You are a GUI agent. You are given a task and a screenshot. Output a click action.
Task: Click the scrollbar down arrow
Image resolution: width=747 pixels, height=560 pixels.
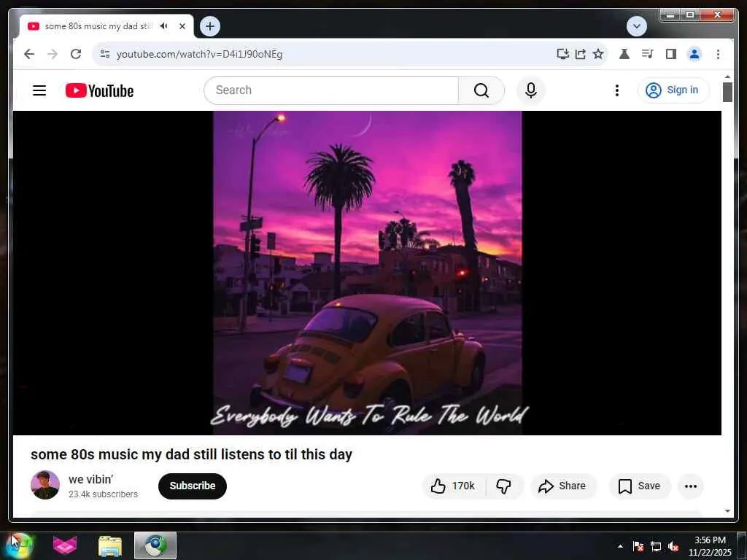(727, 511)
